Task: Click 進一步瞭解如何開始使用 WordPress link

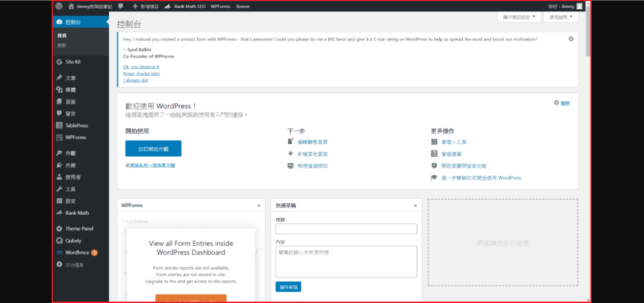Action: point(481,178)
